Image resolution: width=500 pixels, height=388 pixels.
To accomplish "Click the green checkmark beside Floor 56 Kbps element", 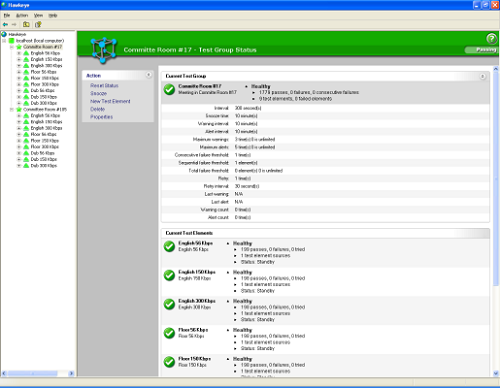I will [x=169, y=333].
